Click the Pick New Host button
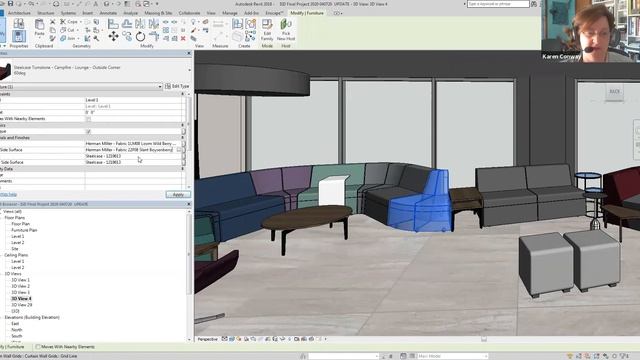This screenshot has height=360, width=640. point(286,30)
